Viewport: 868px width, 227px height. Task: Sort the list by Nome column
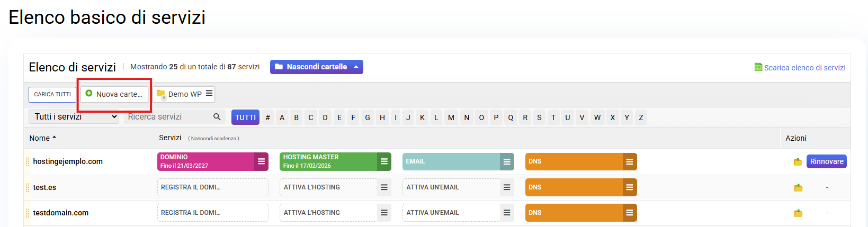(x=42, y=138)
